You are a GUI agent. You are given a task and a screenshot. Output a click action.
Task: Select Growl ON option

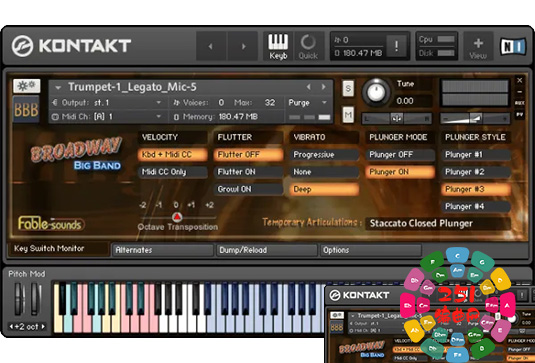[x=248, y=189]
